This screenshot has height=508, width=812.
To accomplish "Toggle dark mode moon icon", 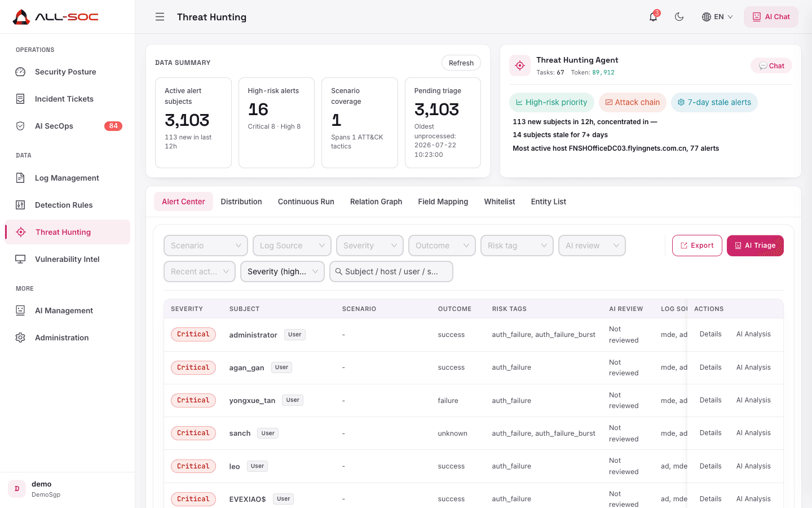I will click(679, 17).
